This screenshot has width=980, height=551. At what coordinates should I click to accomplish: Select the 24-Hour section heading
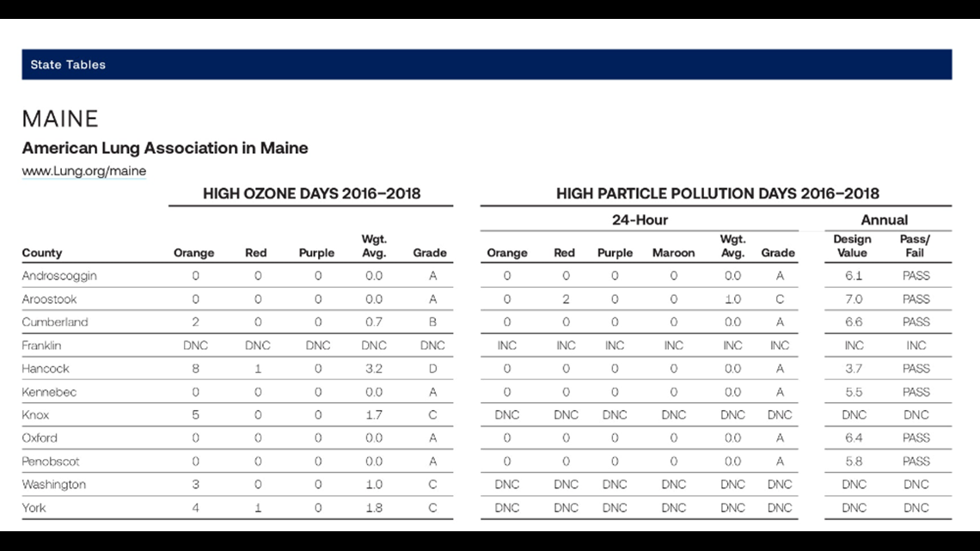[640, 220]
